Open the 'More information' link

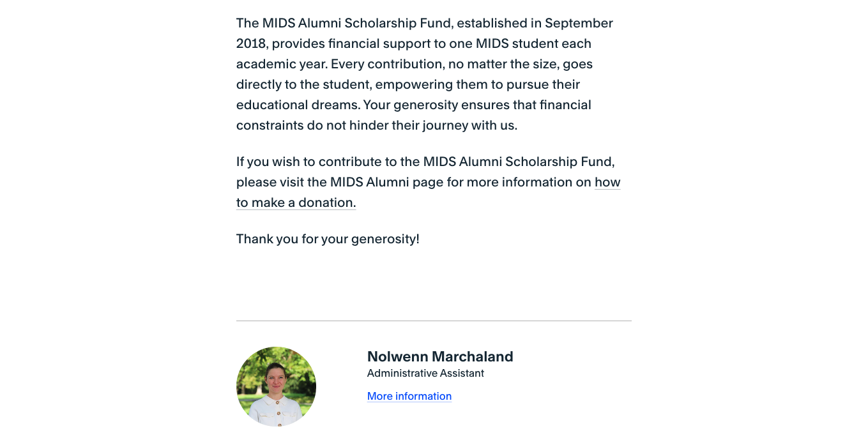(409, 396)
